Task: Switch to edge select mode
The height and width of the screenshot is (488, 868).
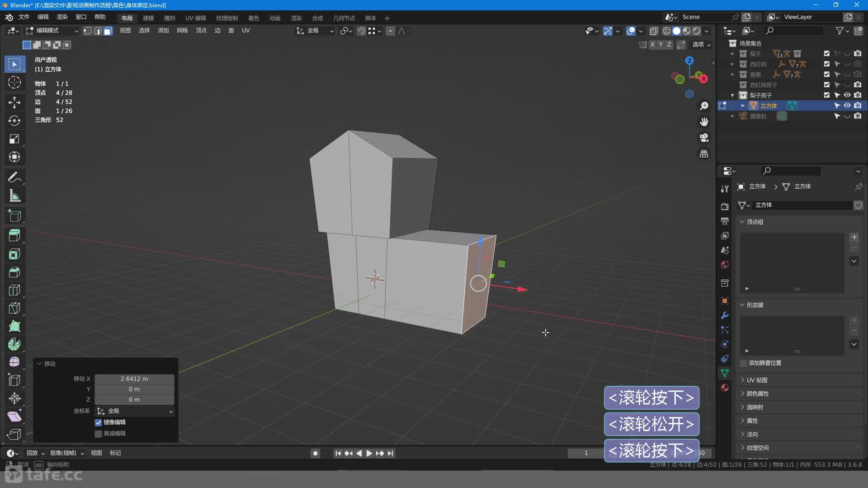Action: tap(98, 31)
